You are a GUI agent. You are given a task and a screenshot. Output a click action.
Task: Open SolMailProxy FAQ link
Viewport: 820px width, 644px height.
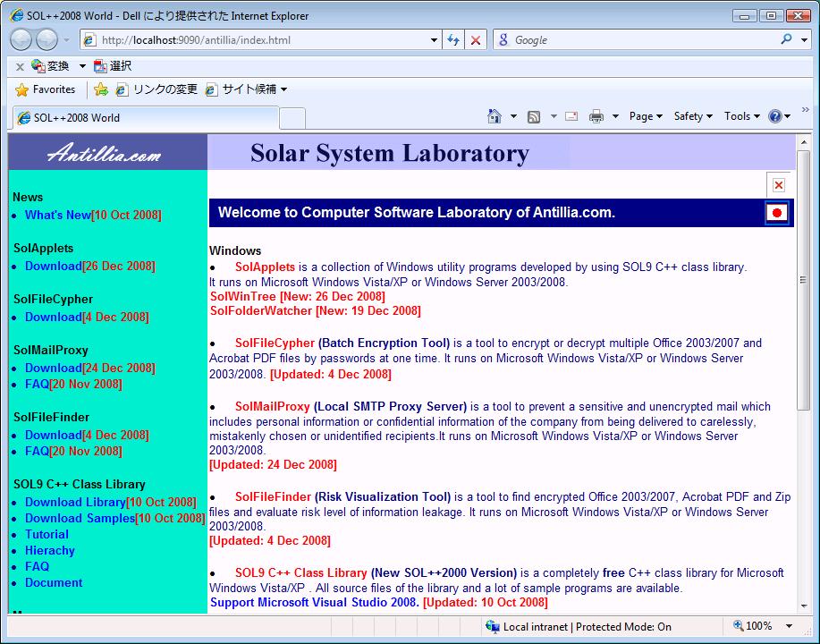[38, 384]
